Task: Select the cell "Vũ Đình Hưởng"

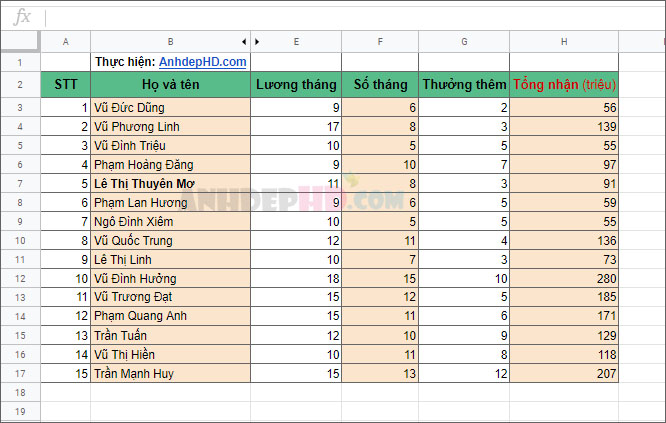Action: pos(170,279)
